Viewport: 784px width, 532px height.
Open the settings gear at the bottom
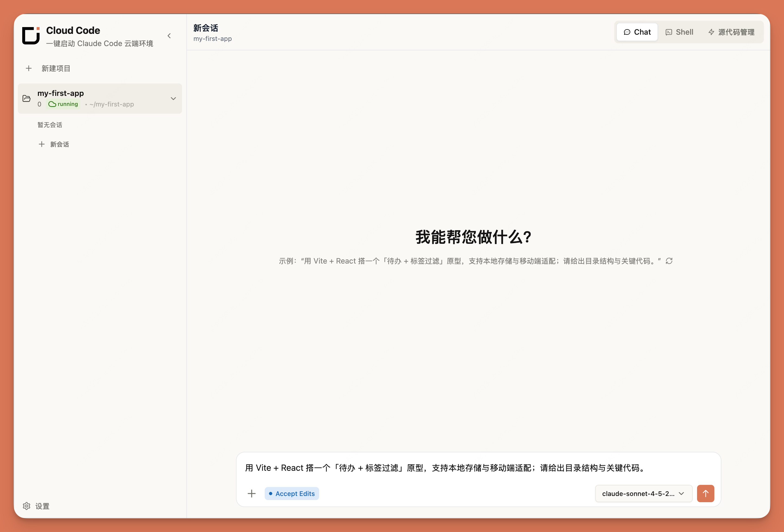click(27, 506)
